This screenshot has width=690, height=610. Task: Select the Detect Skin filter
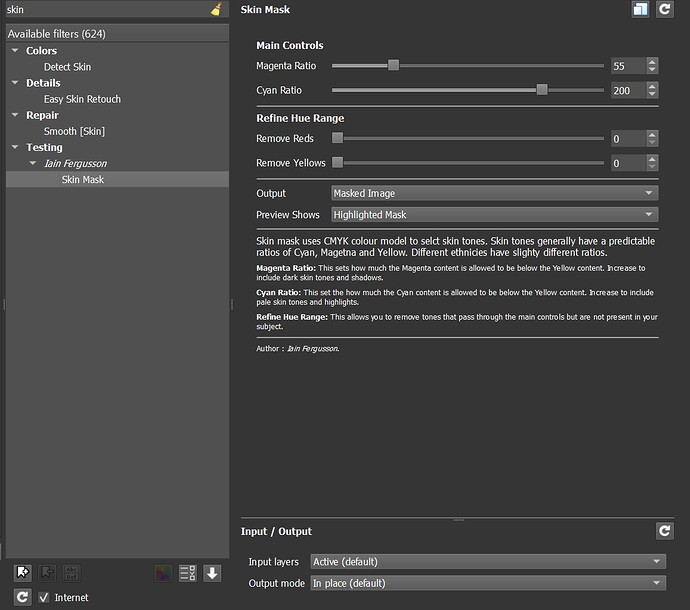(x=67, y=67)
